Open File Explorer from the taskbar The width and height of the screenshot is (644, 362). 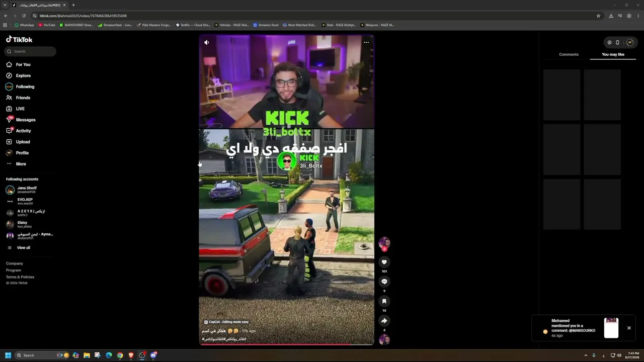87,355
